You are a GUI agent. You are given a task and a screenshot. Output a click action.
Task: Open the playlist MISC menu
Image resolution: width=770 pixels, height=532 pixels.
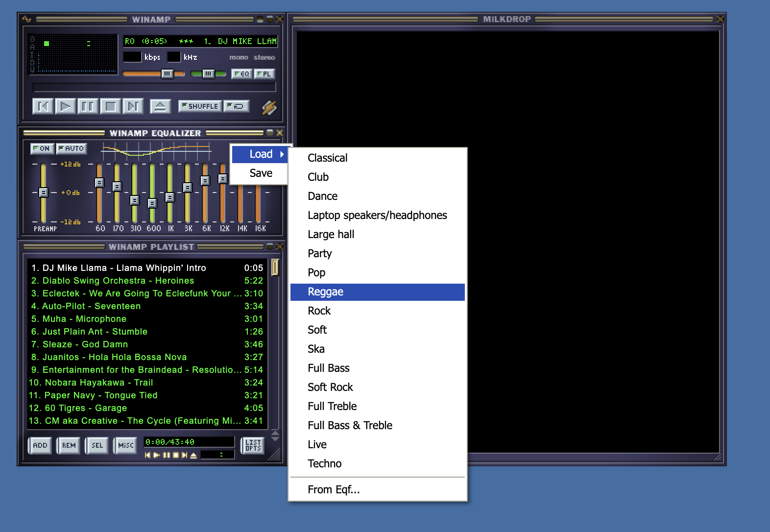(125, 445)
